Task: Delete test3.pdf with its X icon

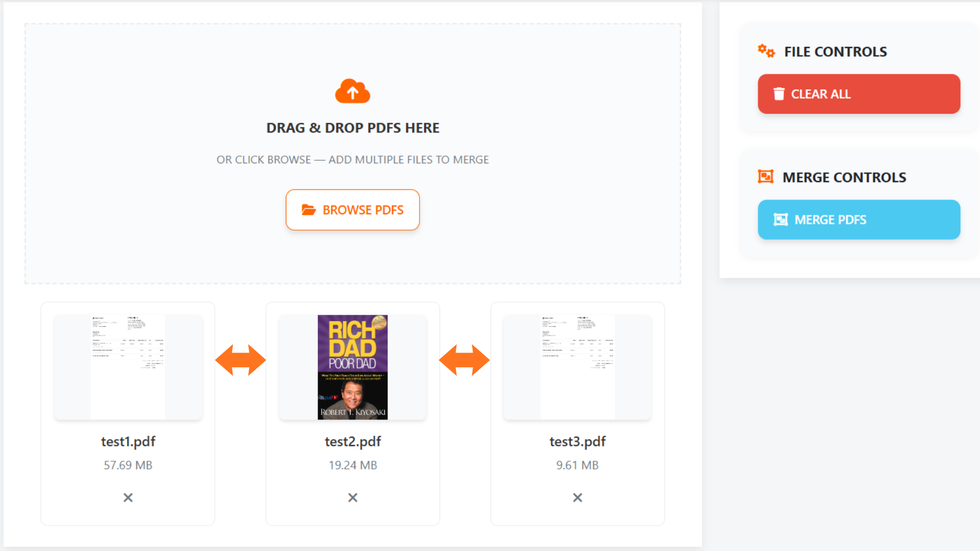Action: point(577,497)
